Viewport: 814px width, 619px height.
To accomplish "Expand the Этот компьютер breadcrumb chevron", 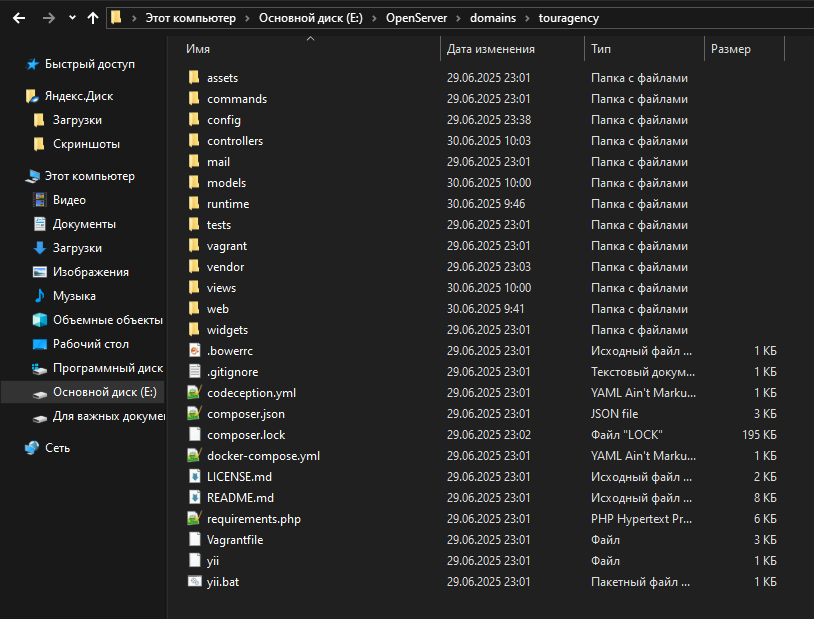I will 247,19.
